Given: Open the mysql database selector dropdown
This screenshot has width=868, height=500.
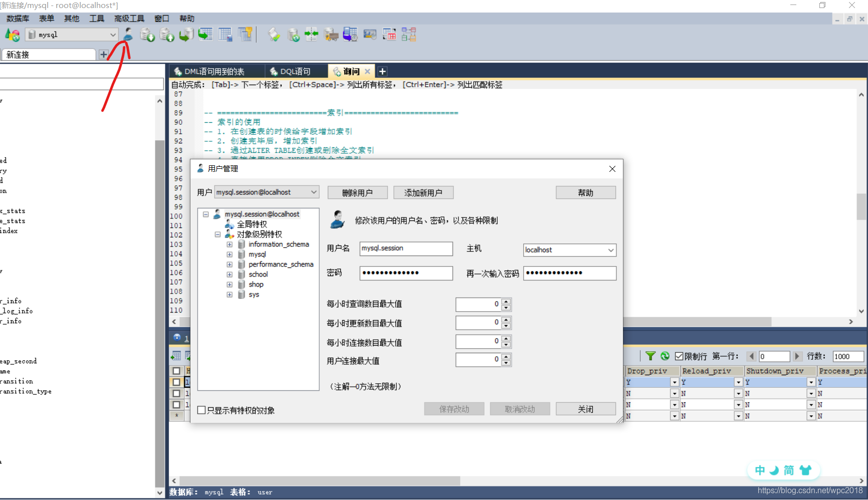Looking at the screenshot, I should (x=113, y=35).
